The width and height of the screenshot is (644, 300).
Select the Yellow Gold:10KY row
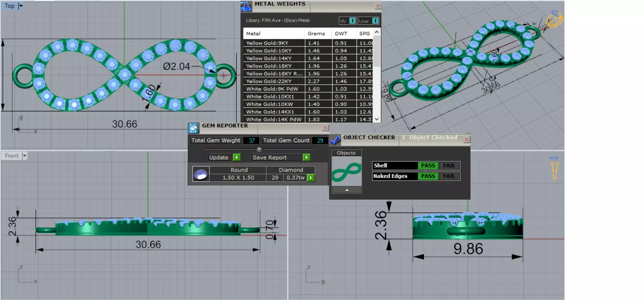308,51
